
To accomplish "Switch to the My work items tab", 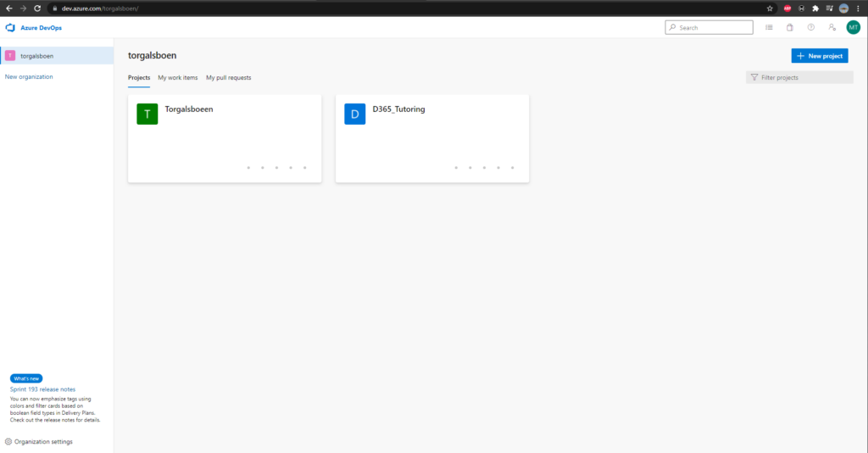I will point(178,77).
